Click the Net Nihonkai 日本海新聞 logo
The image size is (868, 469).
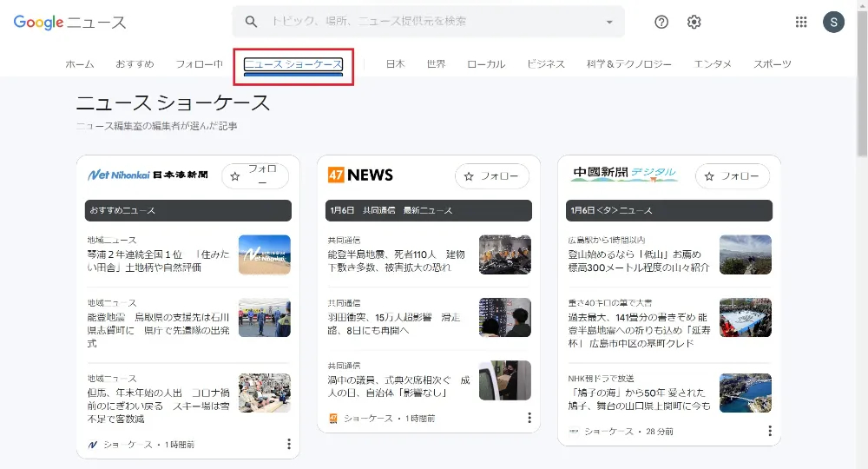click(148, 175)
